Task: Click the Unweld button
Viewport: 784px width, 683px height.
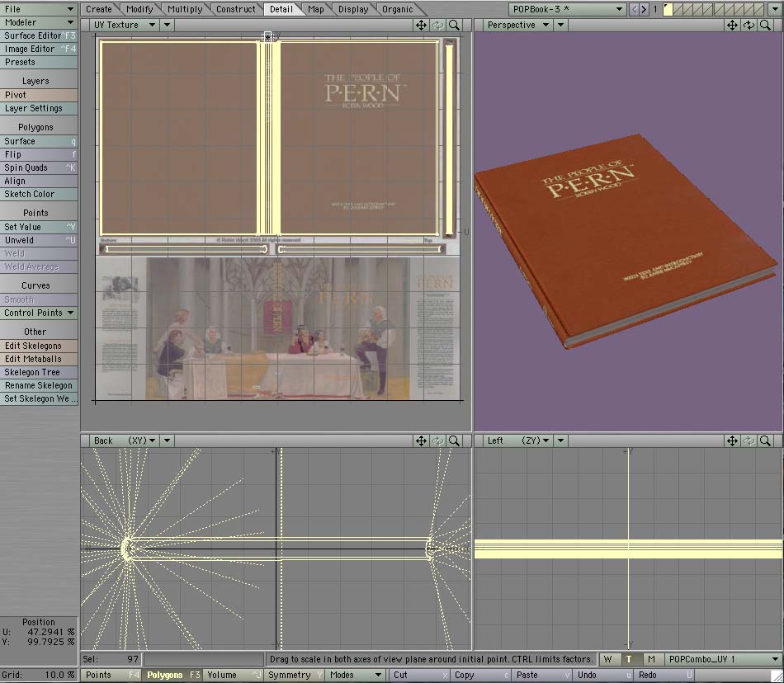Action: [39, 240]
